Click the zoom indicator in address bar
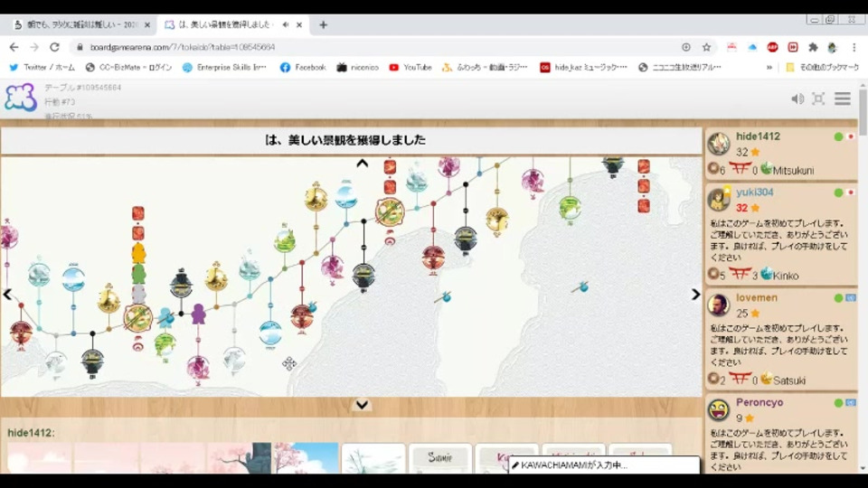868x488 pixels. pyautogui.click(x=686, y=47)
